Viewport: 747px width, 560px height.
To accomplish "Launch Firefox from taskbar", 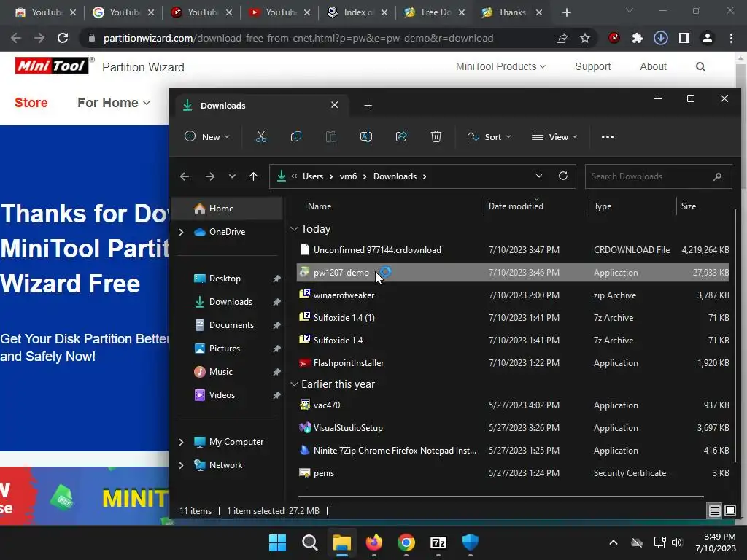I will [x=374, y=542].
